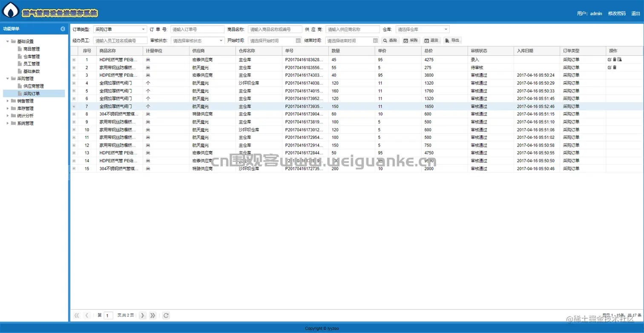Click the 商品名称 column header
This screenshot has height=333, width=644.
[119, 50]
